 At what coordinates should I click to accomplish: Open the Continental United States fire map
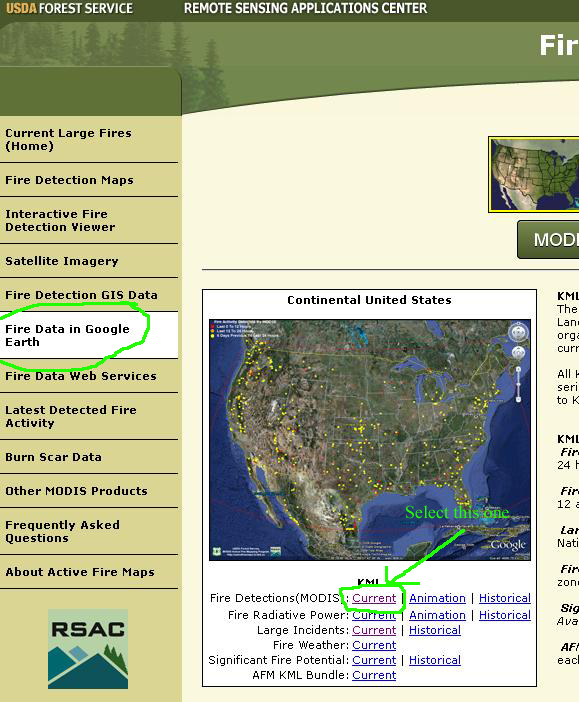(369, 439)
